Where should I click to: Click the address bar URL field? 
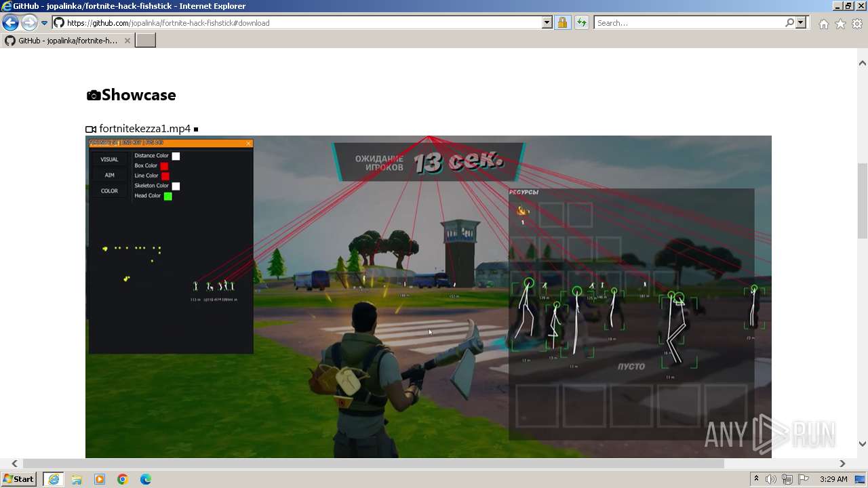pos(303,22)
